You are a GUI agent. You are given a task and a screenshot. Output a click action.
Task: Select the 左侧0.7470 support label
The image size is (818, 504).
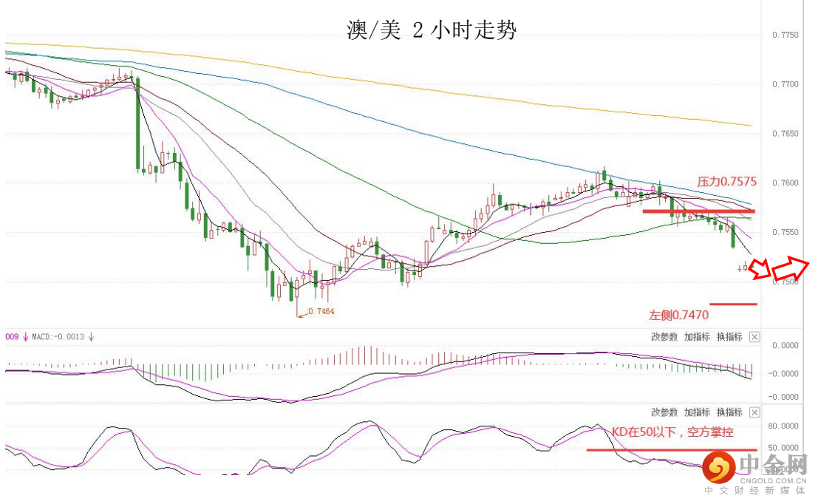point(678,315)
